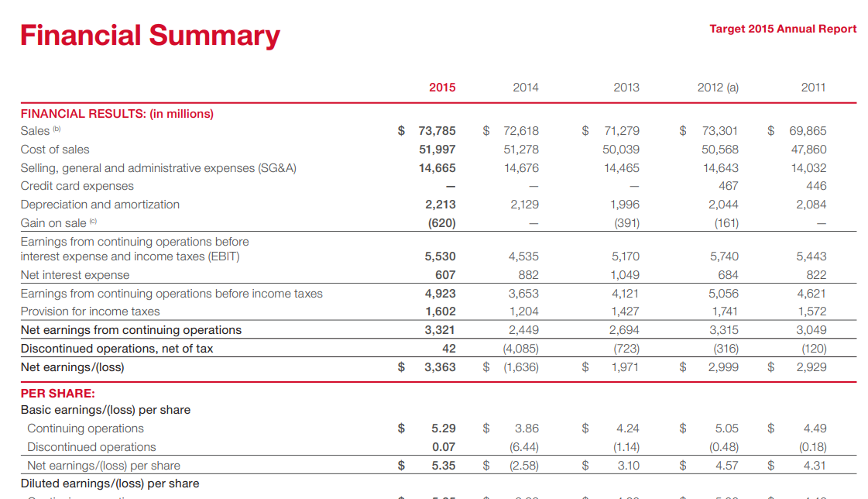
Task: Click the 2012 credit card expenses 467
Action: tap(728, 186)
